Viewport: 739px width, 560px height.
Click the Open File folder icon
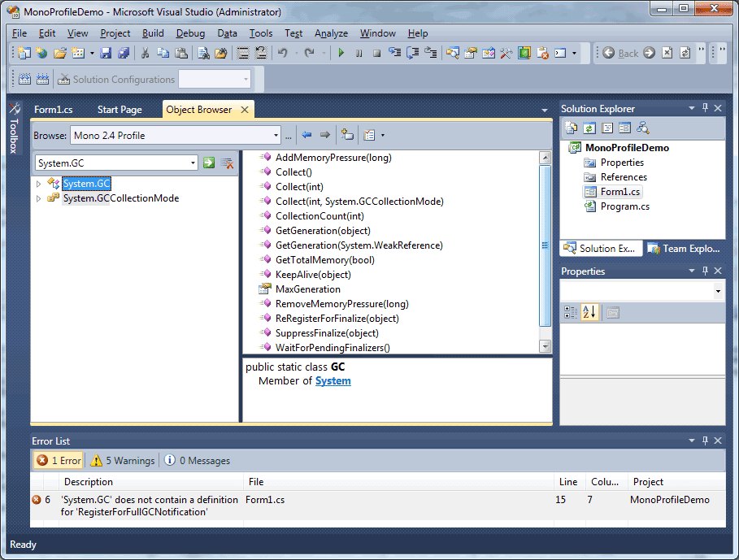(60, 53)
